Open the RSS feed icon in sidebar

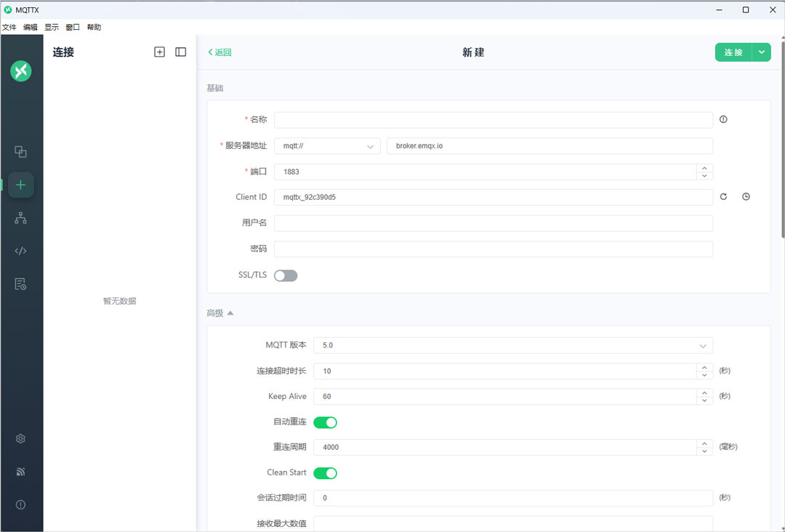(x=20, y=472)
